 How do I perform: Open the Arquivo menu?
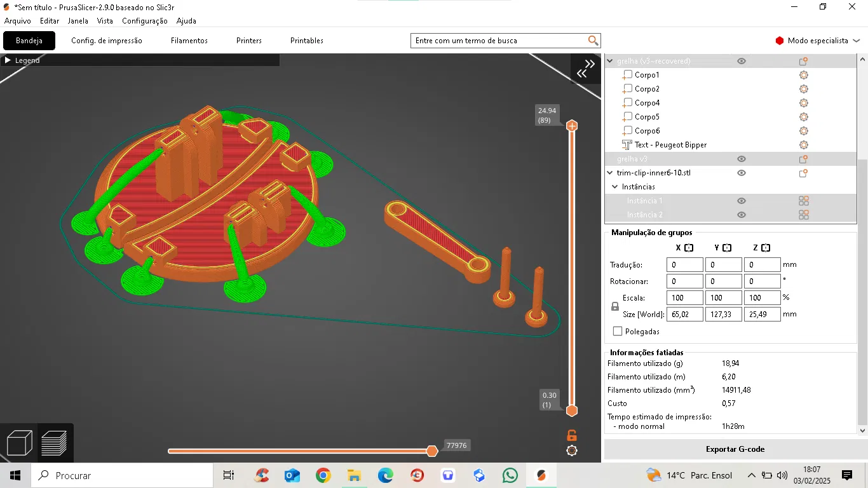[18, 21]
